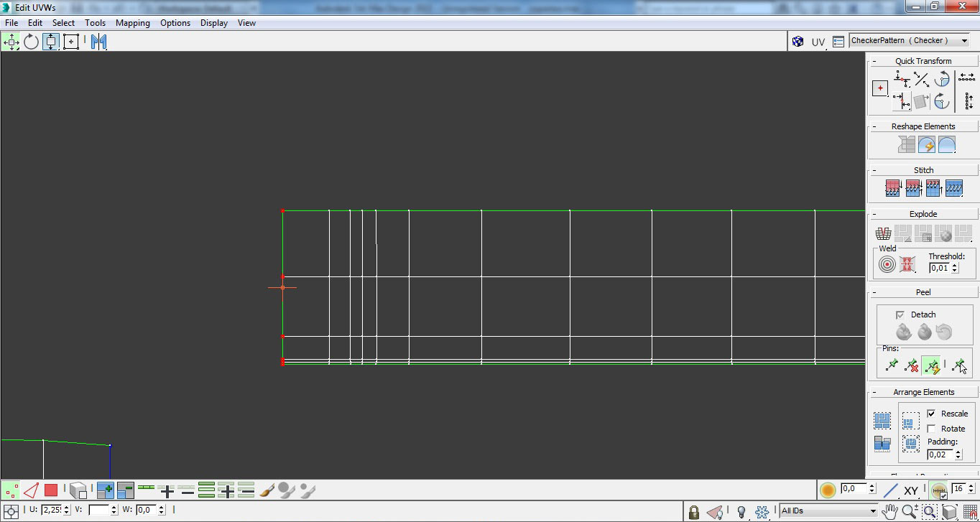Select the Rotate tool in the top toolbar

[x=31, y=42]
